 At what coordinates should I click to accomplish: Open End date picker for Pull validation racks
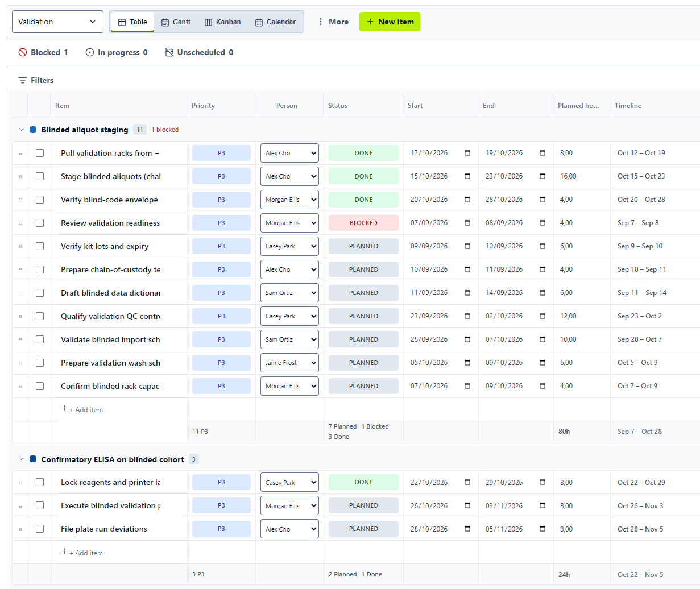click(542, 153)
